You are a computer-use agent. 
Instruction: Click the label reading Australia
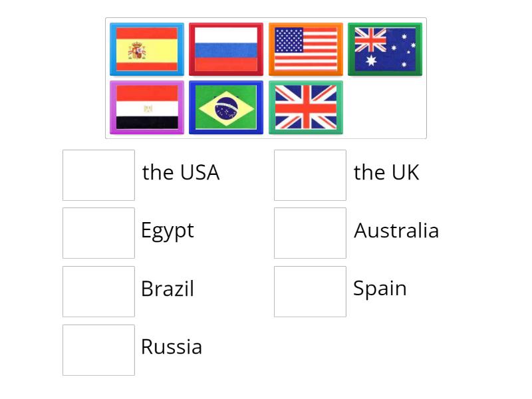[x=396, y=231]
